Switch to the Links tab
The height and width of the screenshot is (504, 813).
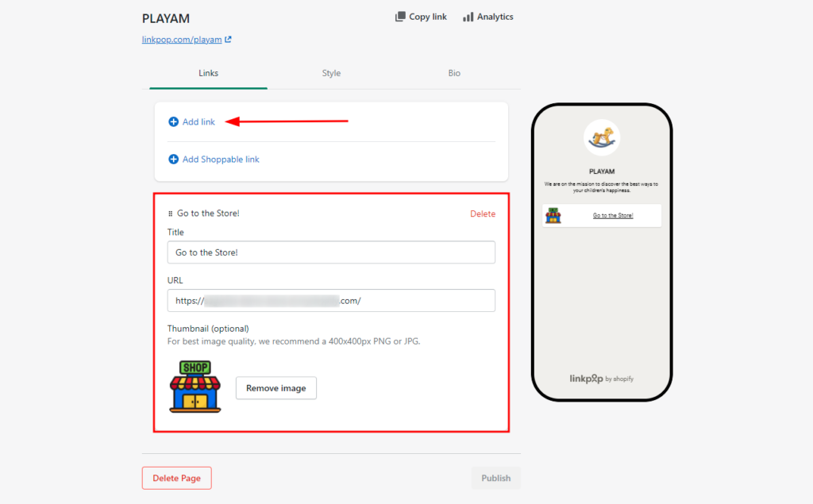coord(209,73)
